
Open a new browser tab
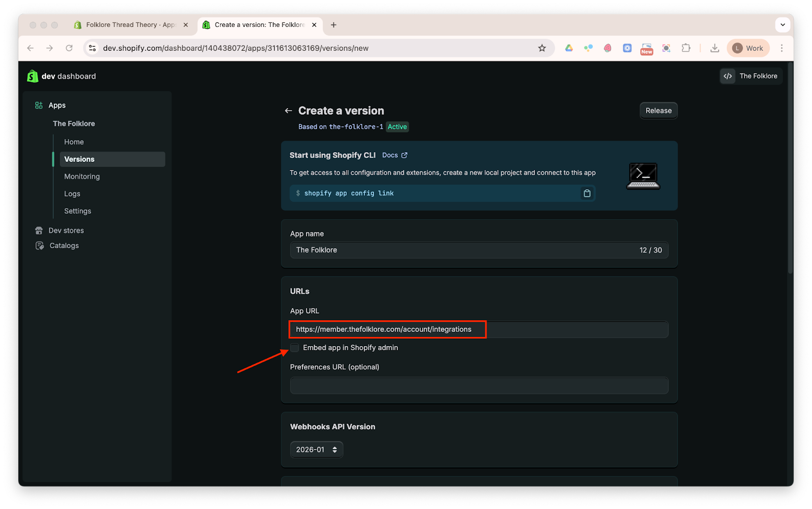(333, 25)
